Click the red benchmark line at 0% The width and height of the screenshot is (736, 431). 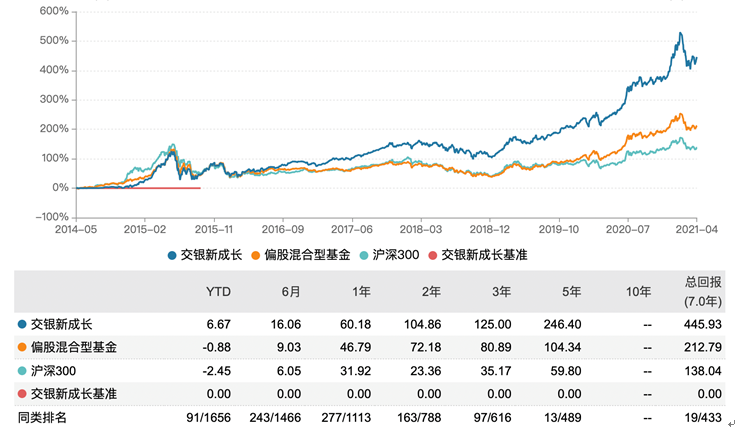[138, 188]
